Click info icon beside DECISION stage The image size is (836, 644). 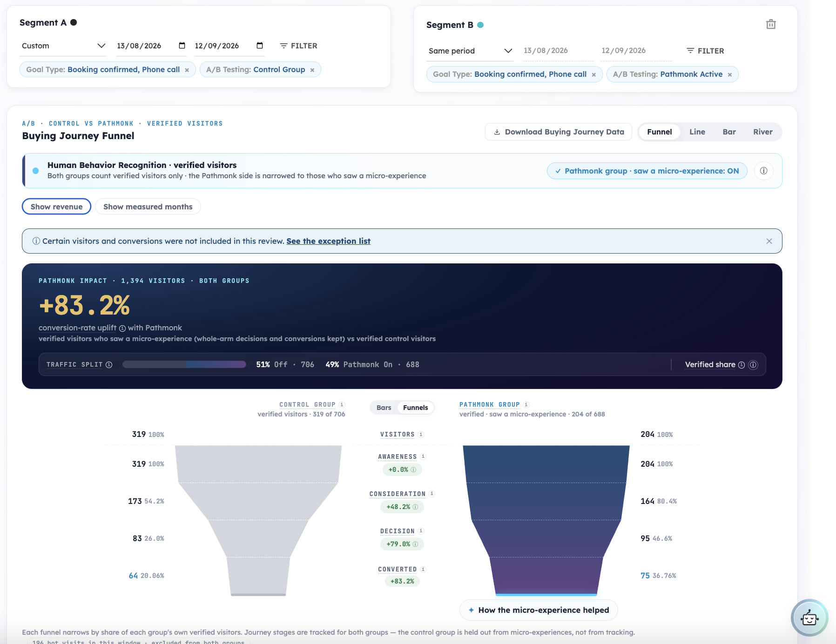(421, 531)
